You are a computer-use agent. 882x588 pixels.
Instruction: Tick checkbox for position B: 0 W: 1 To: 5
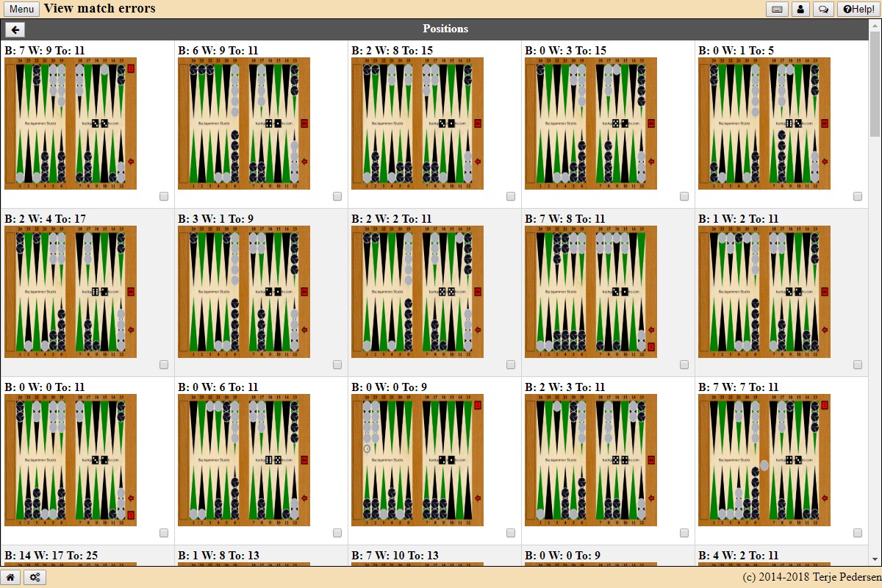pos(858,196)
